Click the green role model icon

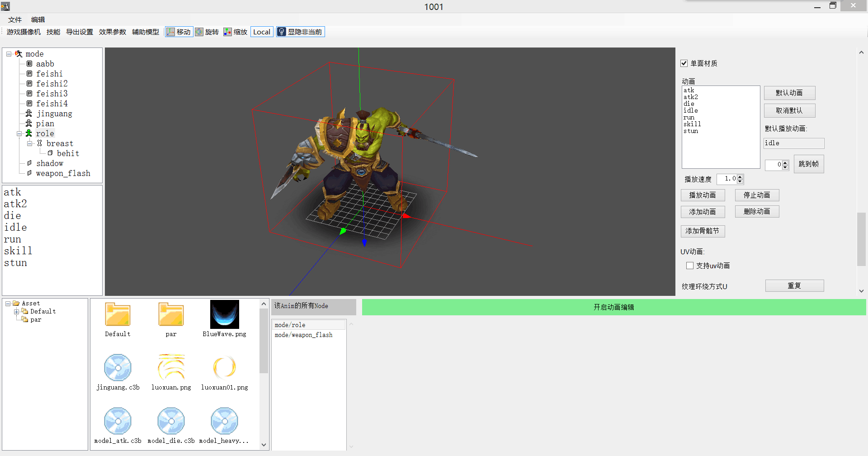coord(29,133)
